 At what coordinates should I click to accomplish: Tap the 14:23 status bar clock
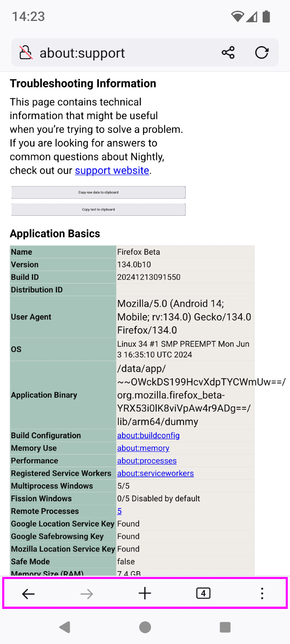pyautogui.click(x=28, y=16)
